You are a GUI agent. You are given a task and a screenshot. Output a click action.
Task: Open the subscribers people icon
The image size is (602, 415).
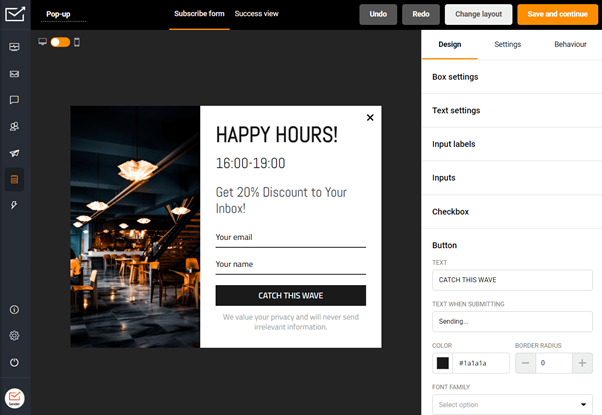click(x=15, y=127)
